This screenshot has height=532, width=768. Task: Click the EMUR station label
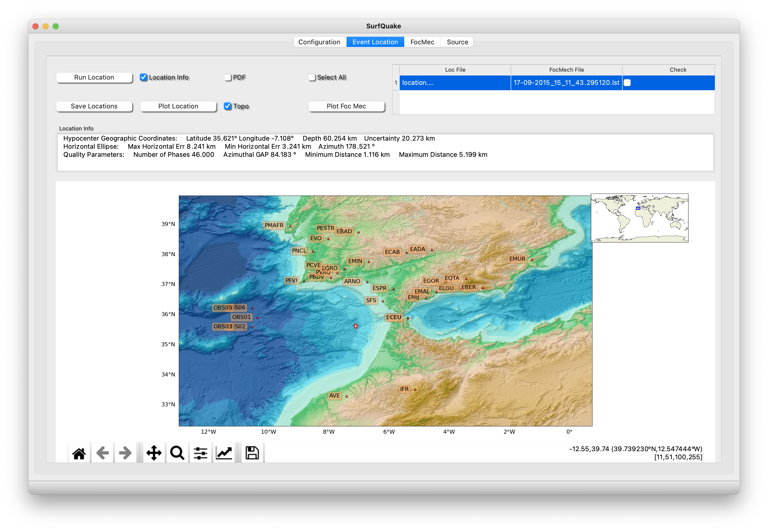pos(517,259)
